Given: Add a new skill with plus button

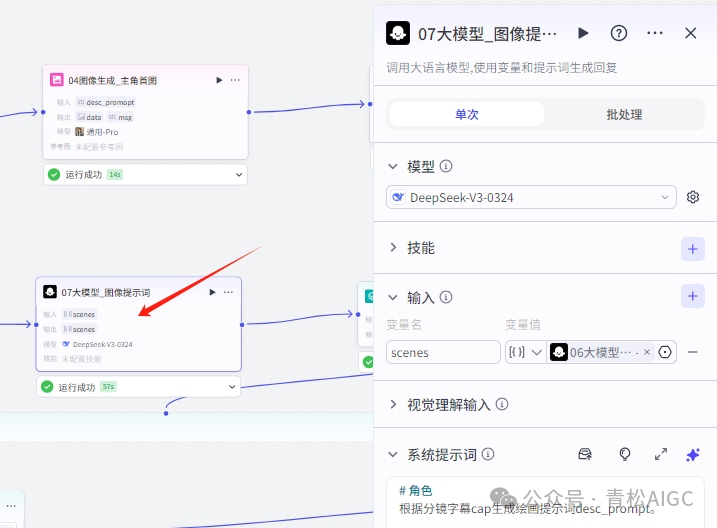Looking at the screenshot, I should 692,249.
